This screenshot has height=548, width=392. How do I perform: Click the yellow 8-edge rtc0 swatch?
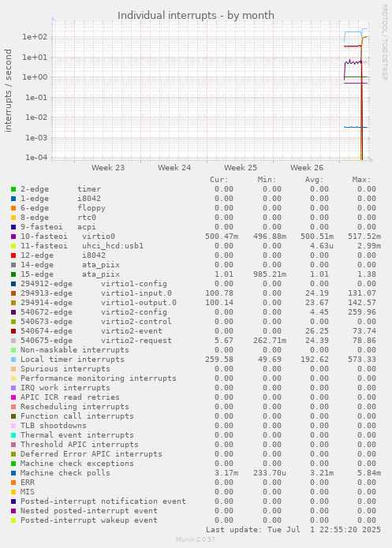point(13,218)
